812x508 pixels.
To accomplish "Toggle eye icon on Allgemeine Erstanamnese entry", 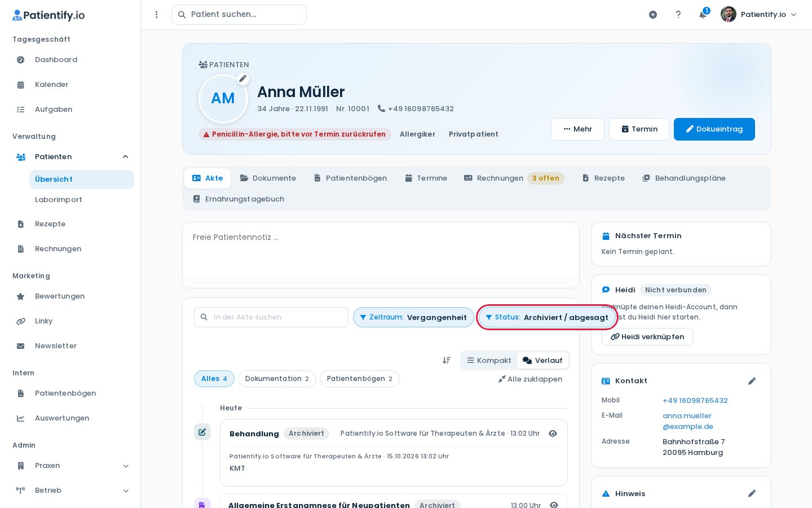I will point(554,505).
